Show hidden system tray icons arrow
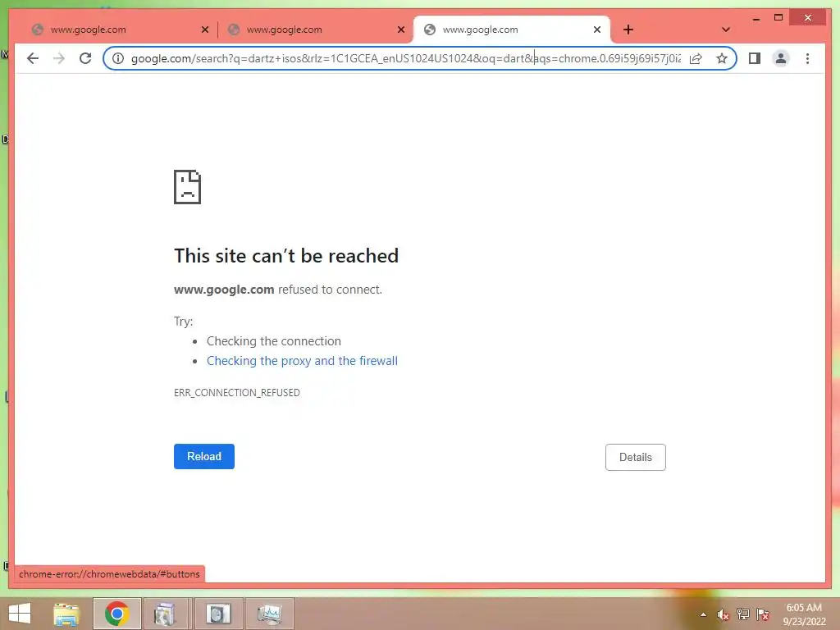The image size is (840, 630). tap(703, 614)
